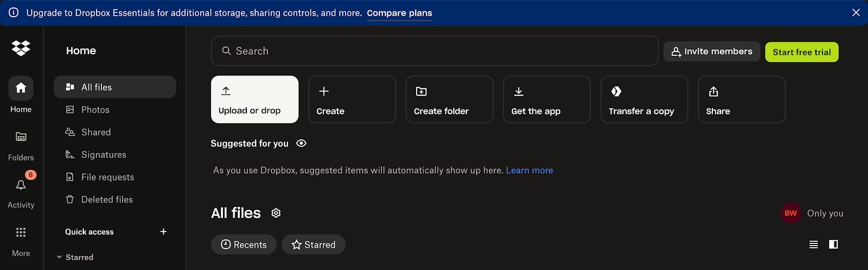Filter files by Recents
Screen dimensions: 868x270
pyautogui.click(x=244, y=245)
